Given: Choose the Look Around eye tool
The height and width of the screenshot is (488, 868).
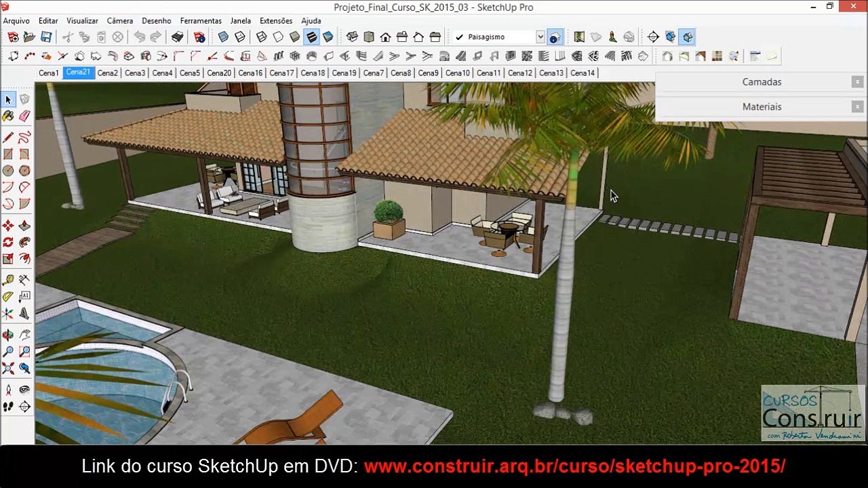Looking at the screenshot, I should point(24,390).
